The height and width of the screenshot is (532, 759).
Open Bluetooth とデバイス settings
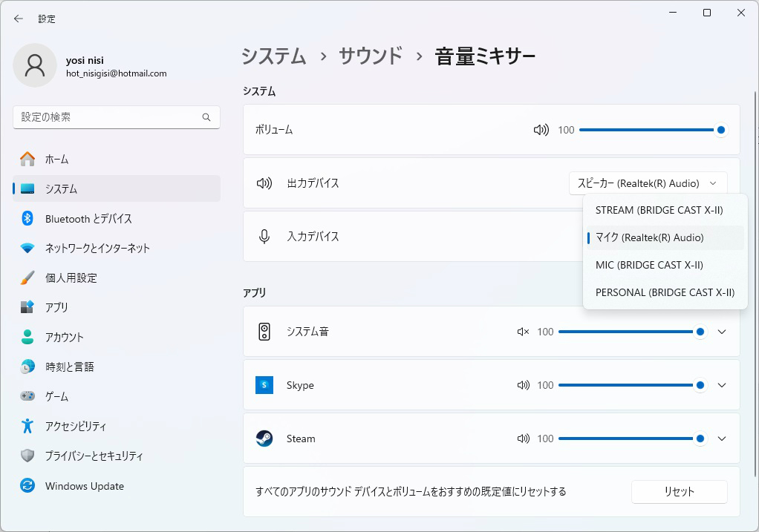click(x=88, y=219)
